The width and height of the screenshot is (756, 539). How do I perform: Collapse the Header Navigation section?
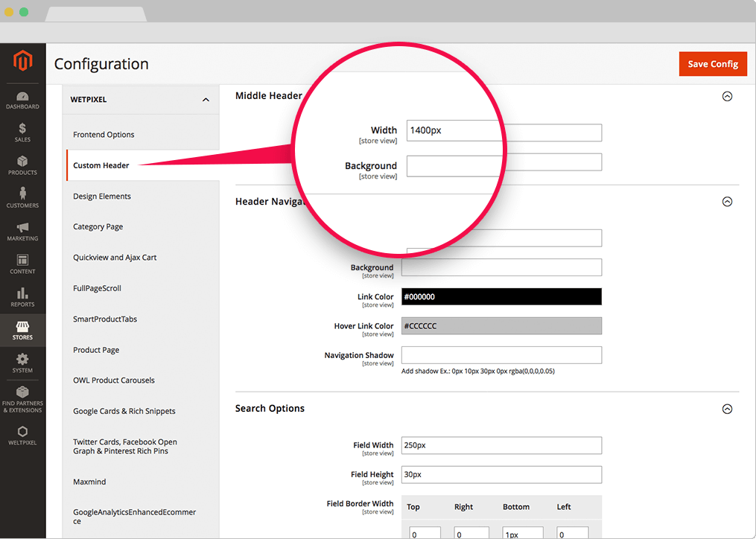tap(727, 202)
